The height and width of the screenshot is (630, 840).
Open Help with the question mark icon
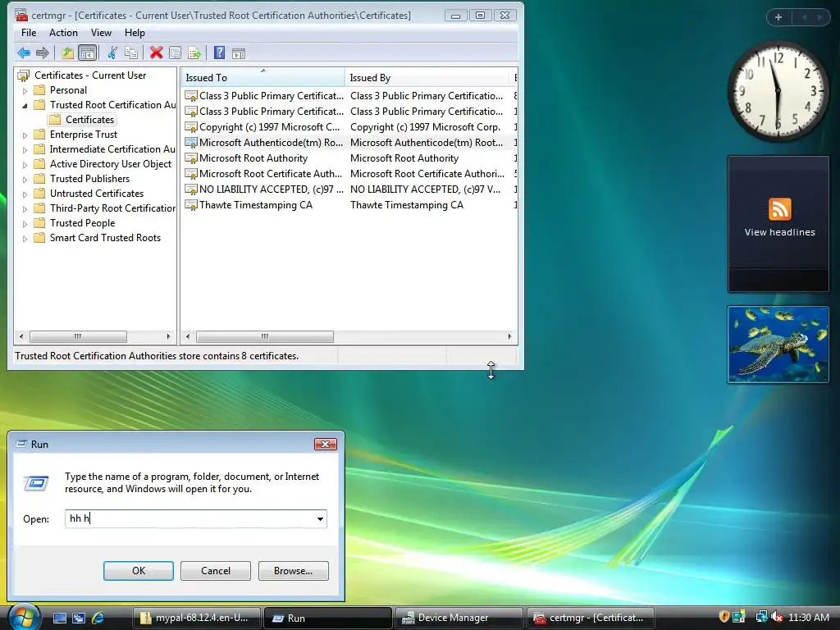coord(219,52)
